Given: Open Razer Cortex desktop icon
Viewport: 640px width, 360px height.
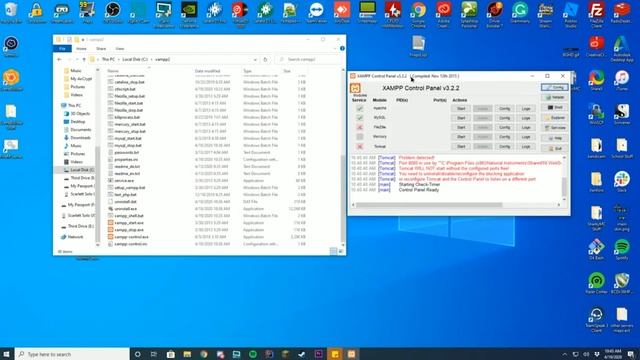Looking at the screenshot, I should (596, 283).
